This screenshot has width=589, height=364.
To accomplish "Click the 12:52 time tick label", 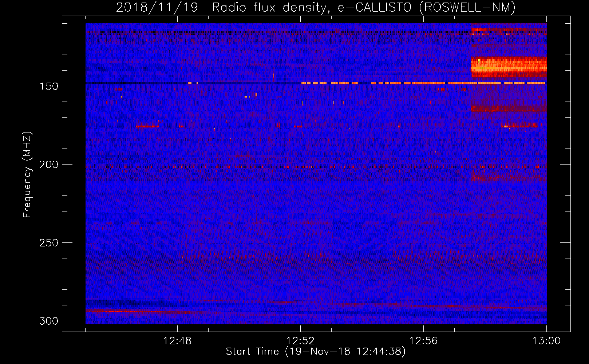I will pos(300,341).
